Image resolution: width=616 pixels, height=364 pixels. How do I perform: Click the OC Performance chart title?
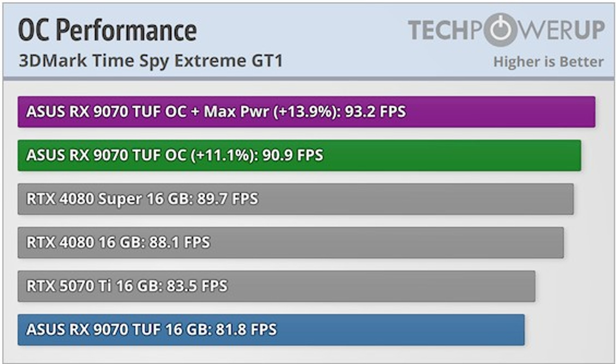click(107, 30)
